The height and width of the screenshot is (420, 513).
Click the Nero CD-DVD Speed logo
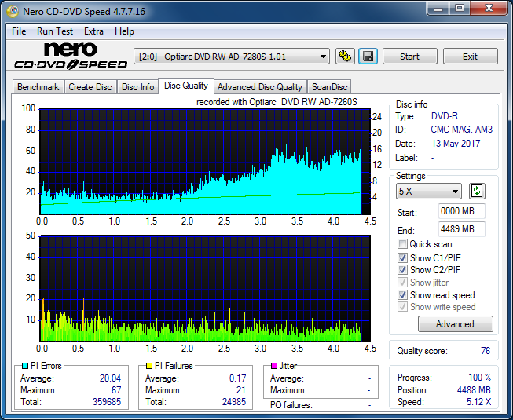point(71,56)
